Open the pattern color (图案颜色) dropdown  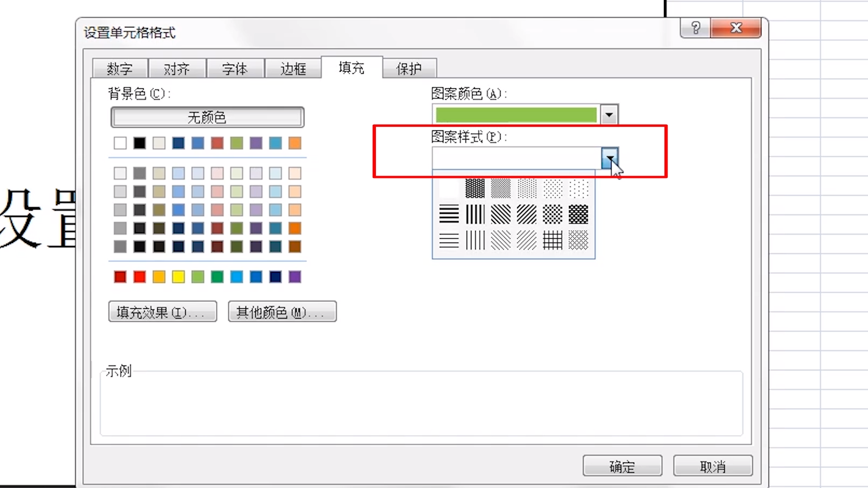tap(609, 115)
